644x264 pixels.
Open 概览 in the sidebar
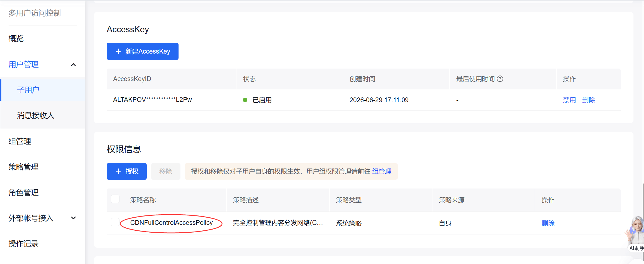[x=16, y=39]
